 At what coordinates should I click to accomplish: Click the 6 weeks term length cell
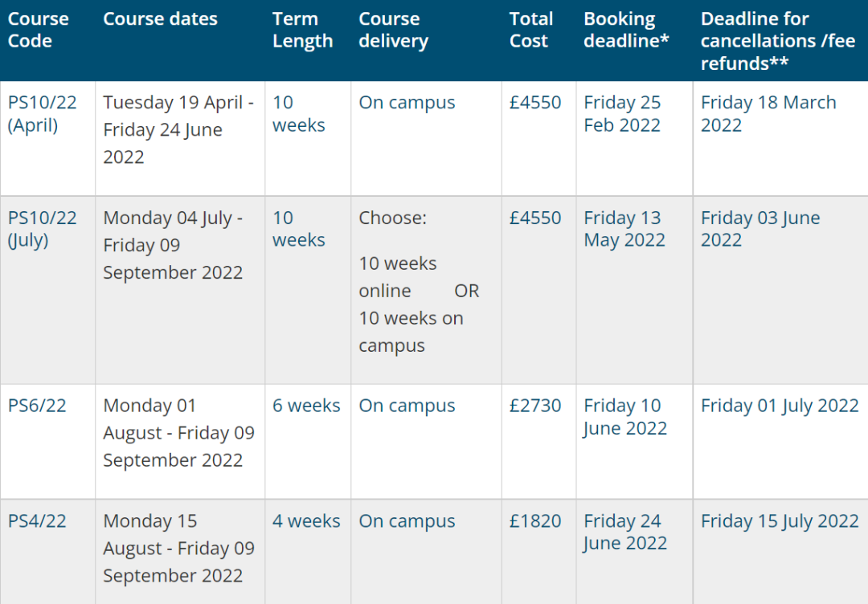pyautogui.click(x=306, y=406)
